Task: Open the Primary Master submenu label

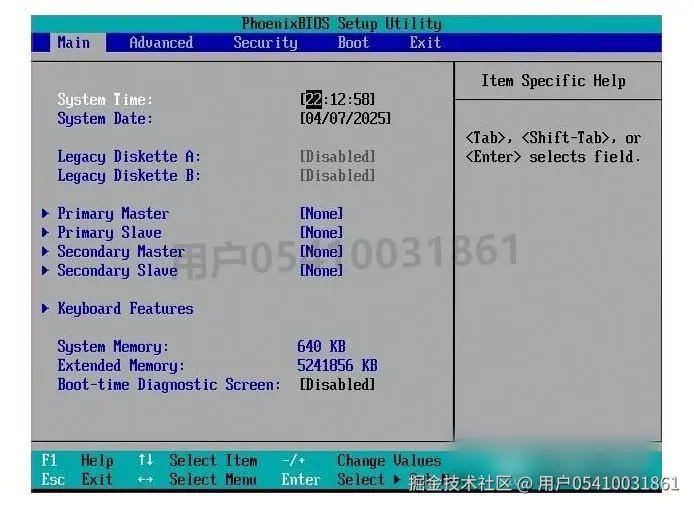Action: [x=113, y=214]
